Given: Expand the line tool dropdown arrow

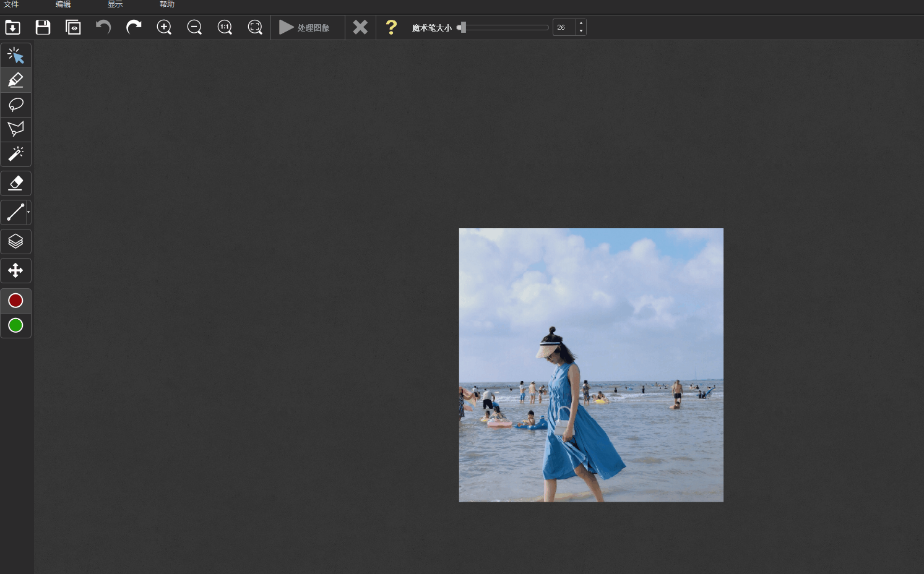Looking at the screenshot, I should click(28, 212).
